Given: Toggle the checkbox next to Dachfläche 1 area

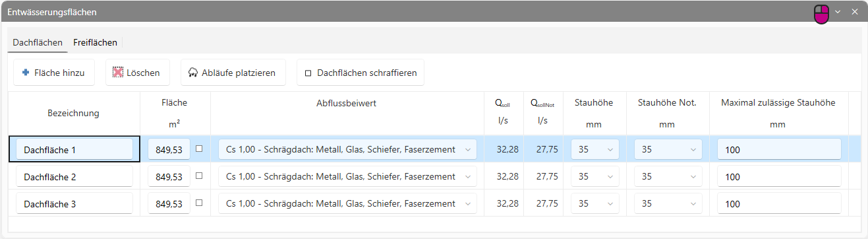Looking at the screenshot, I should (x=199, y=149).
